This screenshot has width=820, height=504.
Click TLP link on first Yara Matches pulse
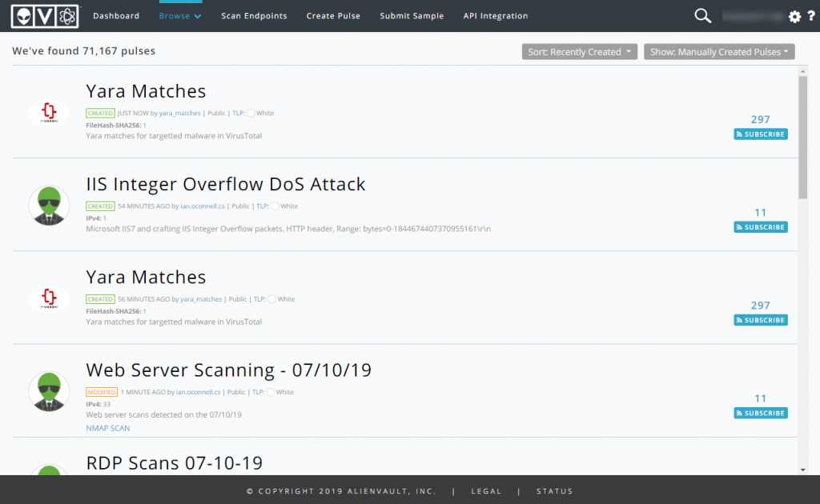pyautogui.click(x=238, y=113)
